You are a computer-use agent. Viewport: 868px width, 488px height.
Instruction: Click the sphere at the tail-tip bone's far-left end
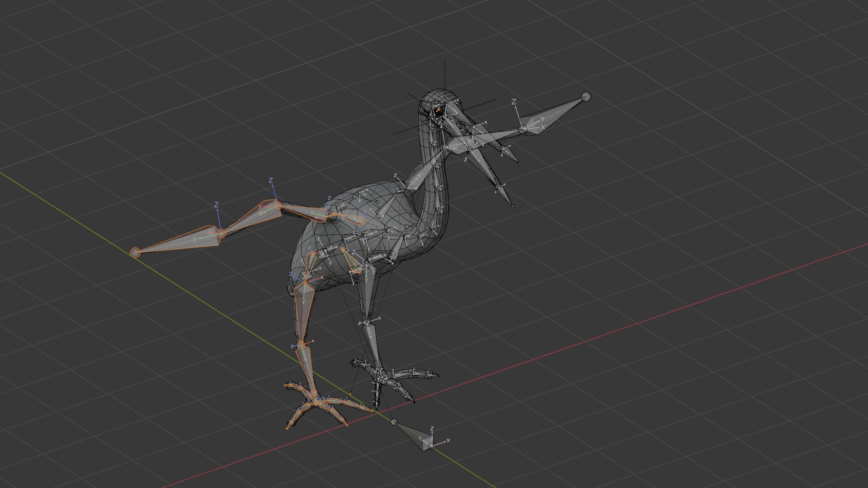tap(135, 252)
